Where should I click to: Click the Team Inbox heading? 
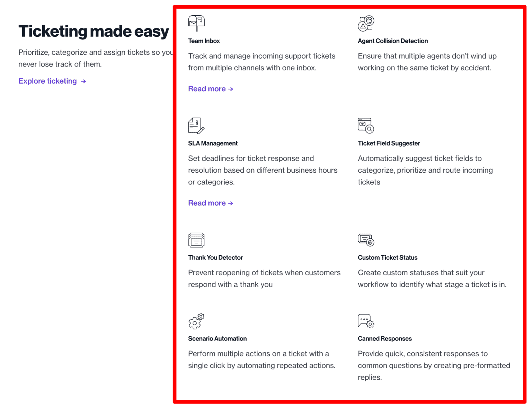(204, 41)
